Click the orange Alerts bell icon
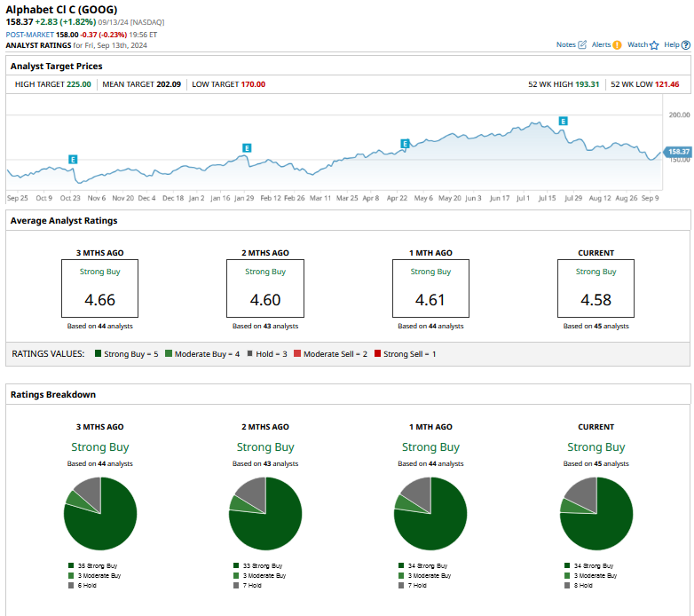 click(617, 44)
